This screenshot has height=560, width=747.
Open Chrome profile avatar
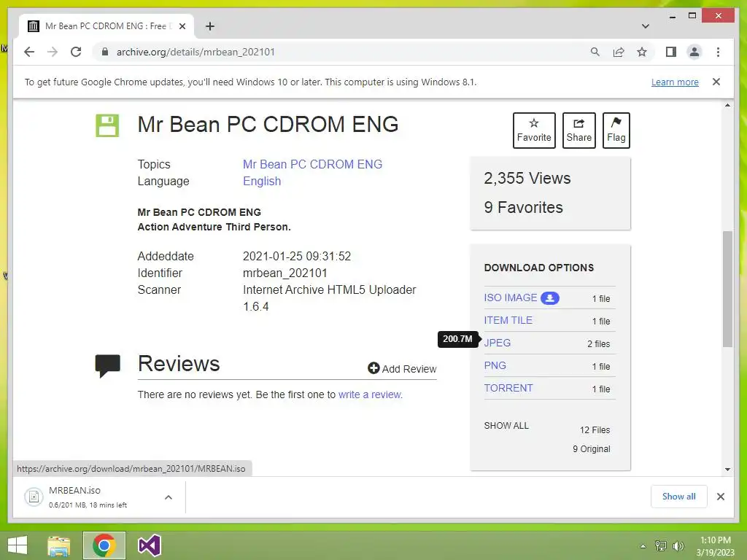694,52
